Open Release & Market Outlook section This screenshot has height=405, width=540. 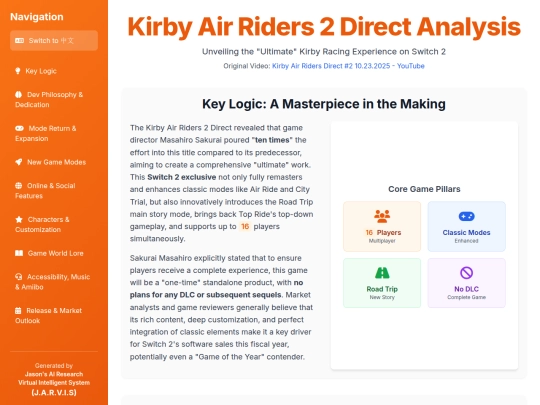point(54,315)
